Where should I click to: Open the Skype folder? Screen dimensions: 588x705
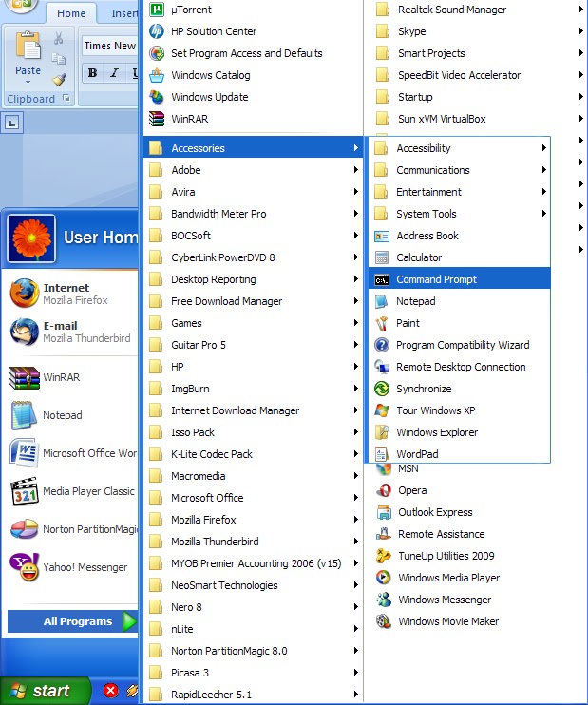478,31
